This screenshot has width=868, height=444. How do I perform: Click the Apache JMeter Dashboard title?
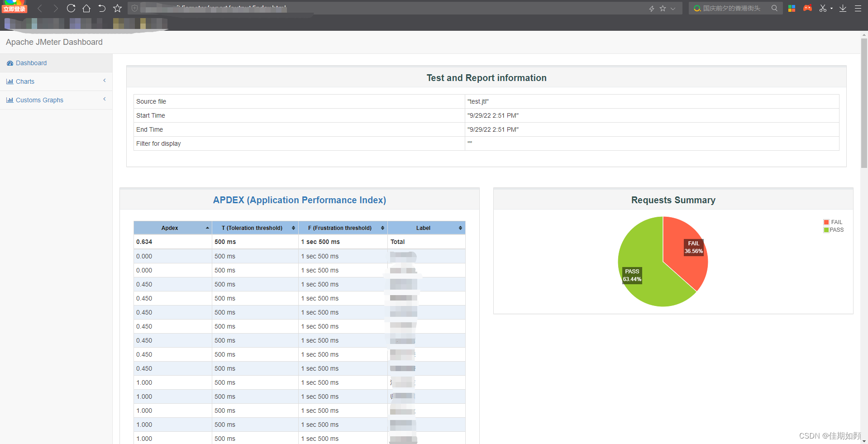54,42
